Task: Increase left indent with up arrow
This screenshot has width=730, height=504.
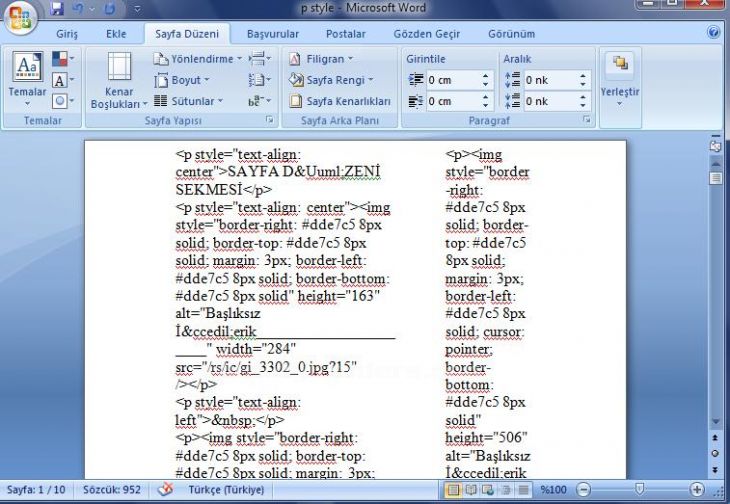Action: (486, 76)
